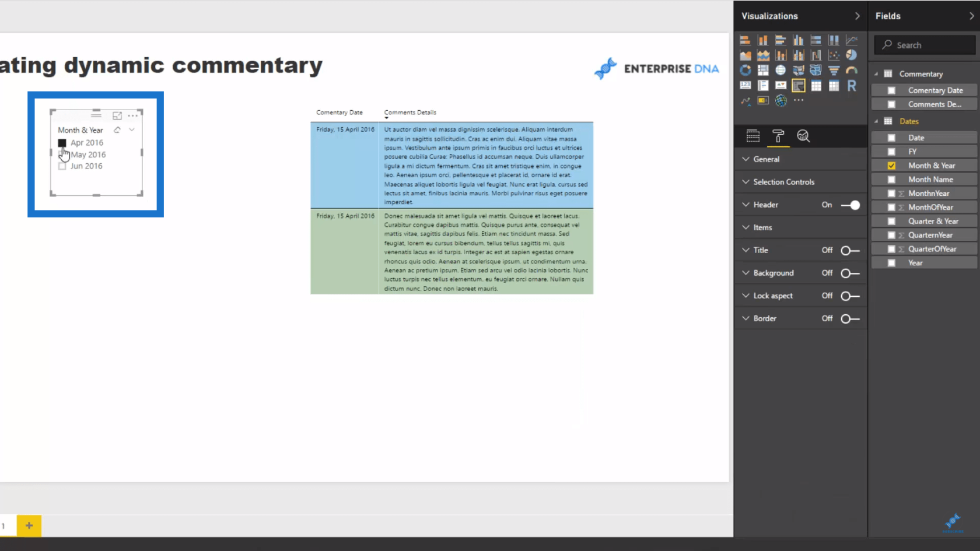Viewport: 980px width, 551px height.
Task: Open slicer type dropdown chevron
Action: 132,130
